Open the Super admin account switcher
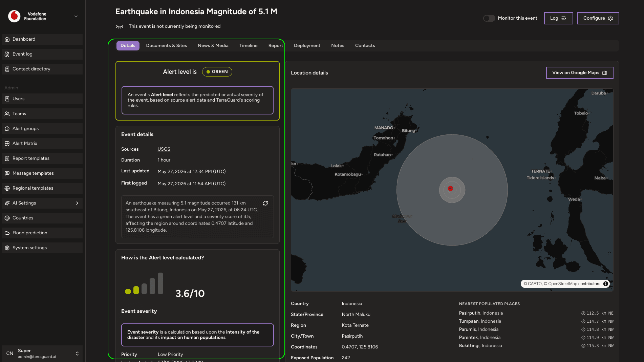644x362 pixels. point(42,354)
